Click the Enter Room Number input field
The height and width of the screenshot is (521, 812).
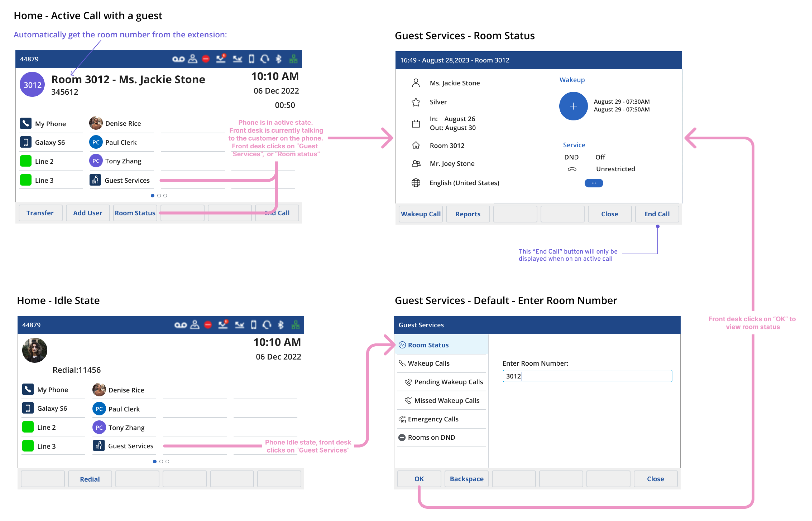(587, 376)
